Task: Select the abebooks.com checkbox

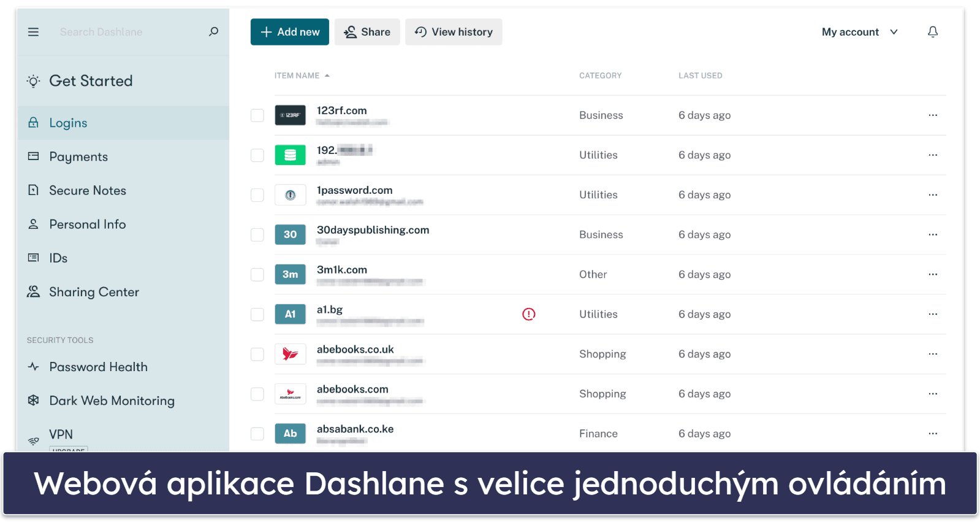Action: (257, 394)
